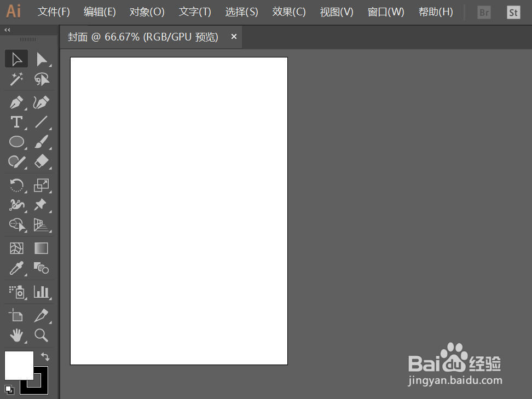Open the 编辑(E) menu

click(x=100, y=12)
